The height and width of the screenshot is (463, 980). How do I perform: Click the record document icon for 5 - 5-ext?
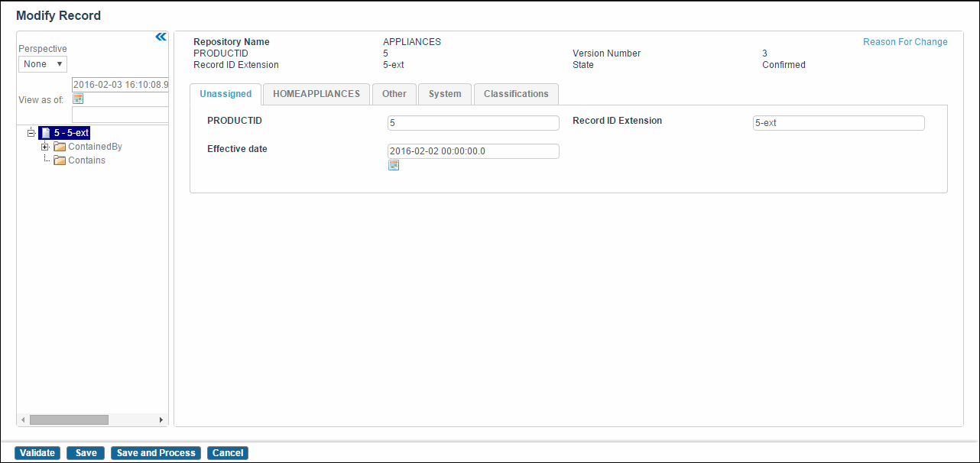(45, 133)
